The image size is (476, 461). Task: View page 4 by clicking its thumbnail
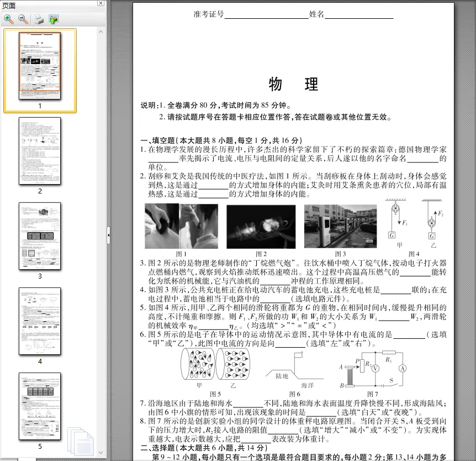click(40, 319)
